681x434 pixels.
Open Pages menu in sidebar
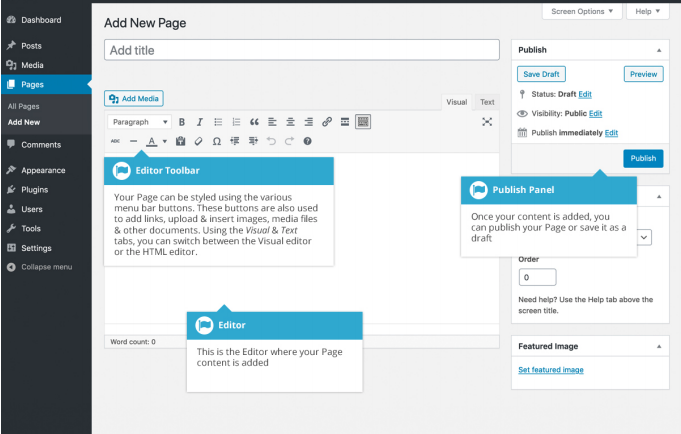tap(46, 84)
